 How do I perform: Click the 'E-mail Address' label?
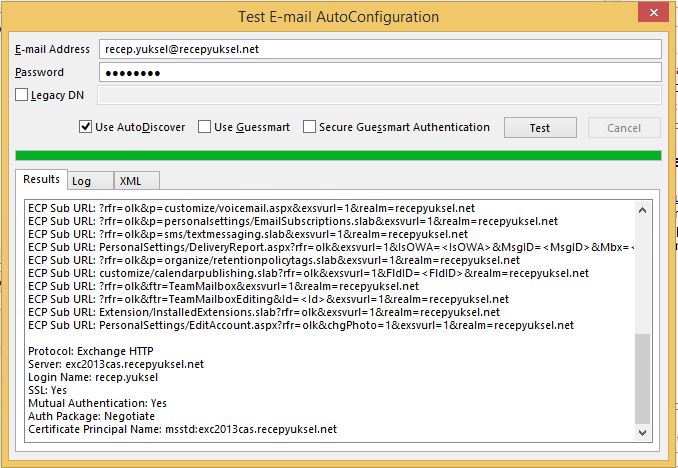click(x=52, y=49)
